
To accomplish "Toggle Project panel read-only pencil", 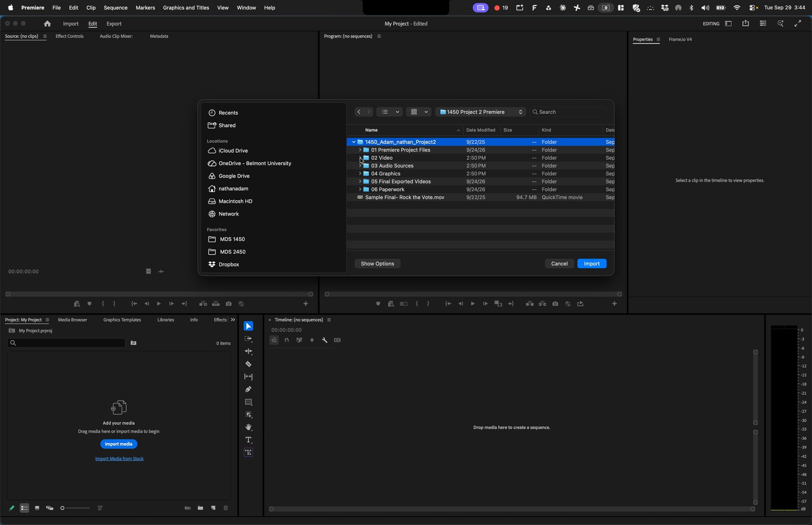I will [x=12, y=508].
